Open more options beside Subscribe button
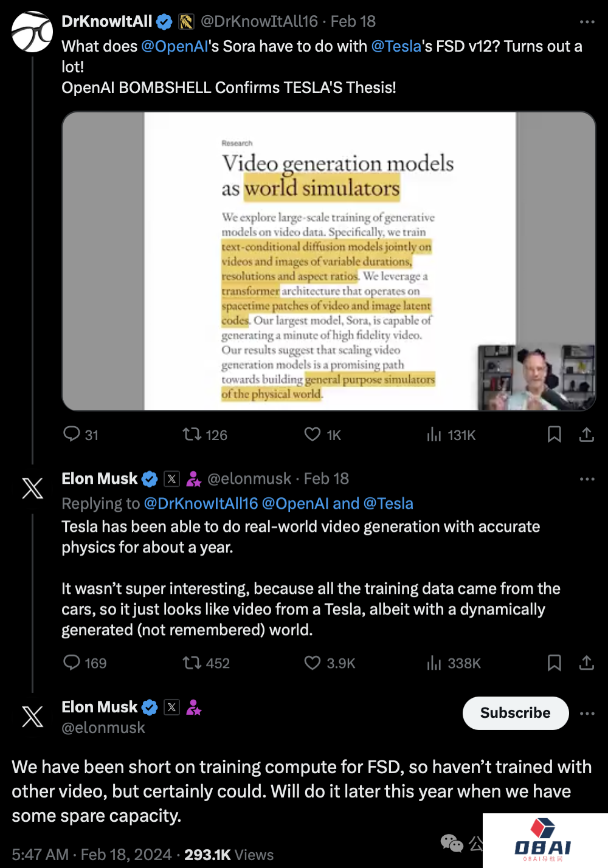608x868 pixels. coord(587,713)
